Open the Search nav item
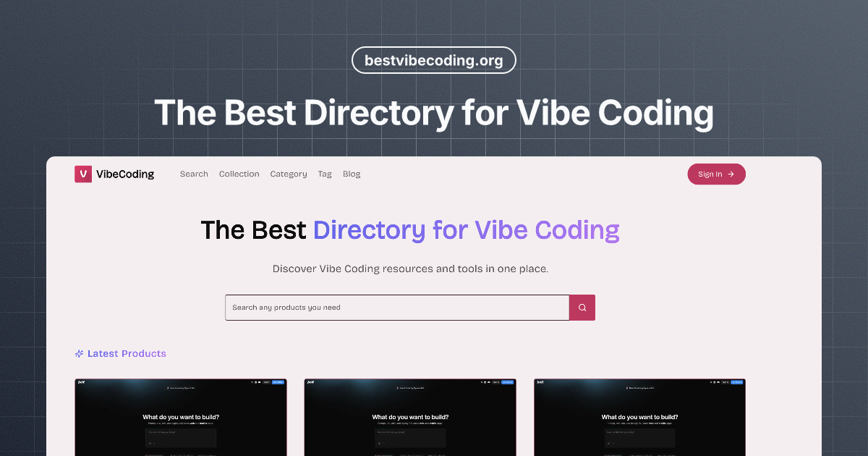Viewport: 868px width, 456px height. (x=194, y=174)
